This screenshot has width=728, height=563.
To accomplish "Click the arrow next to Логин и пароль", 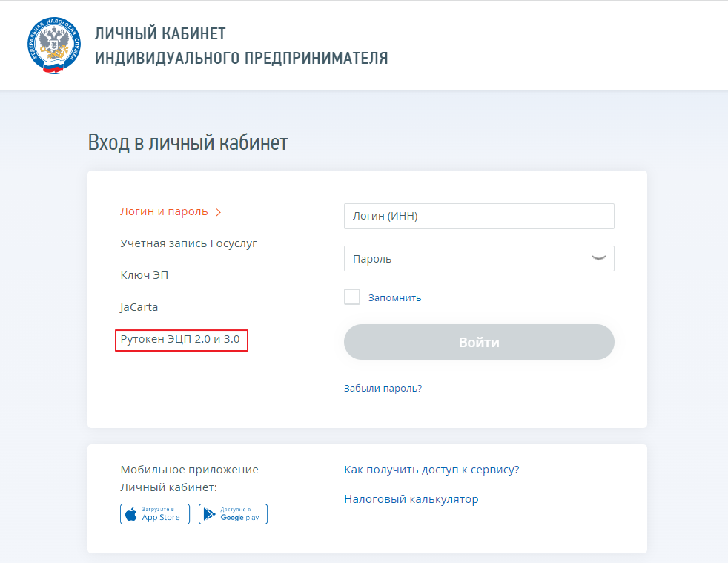I will pos(218,212).
